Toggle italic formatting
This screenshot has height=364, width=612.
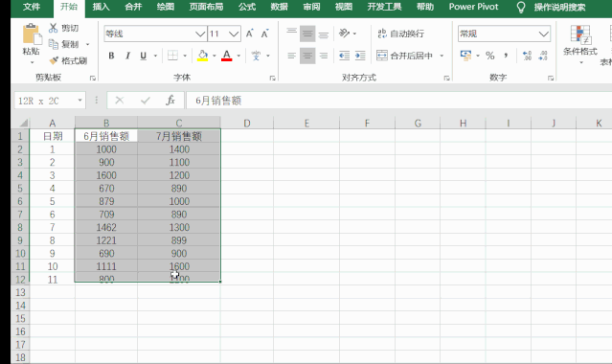pyautogui.click(x=127, y=56)
